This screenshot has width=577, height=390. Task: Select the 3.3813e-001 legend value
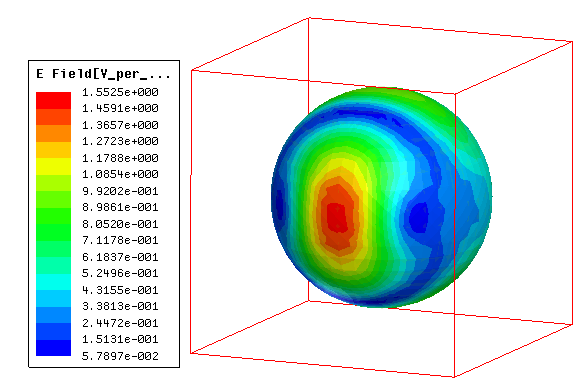coord(120,306)
